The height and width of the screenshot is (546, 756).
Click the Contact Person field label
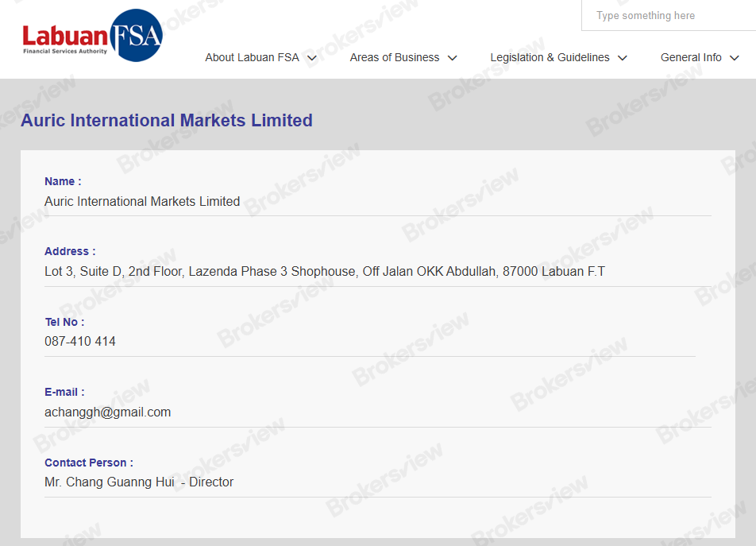[x=88, y=463]
